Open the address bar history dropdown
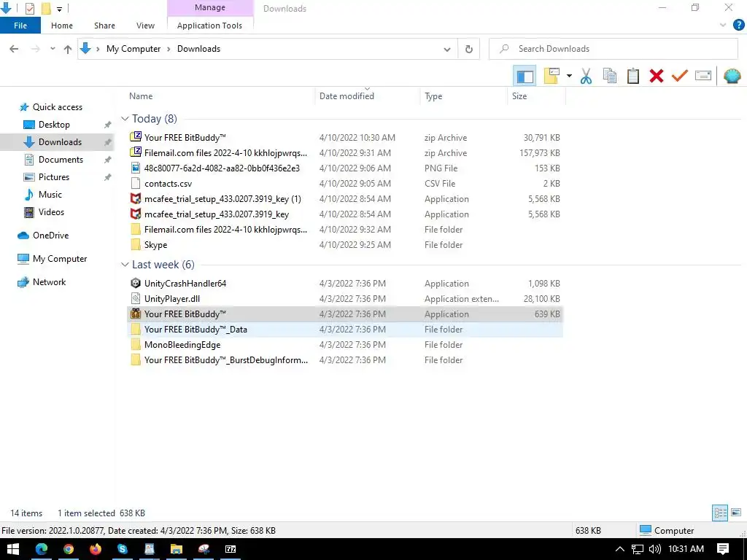 click(x=447, y=49)
